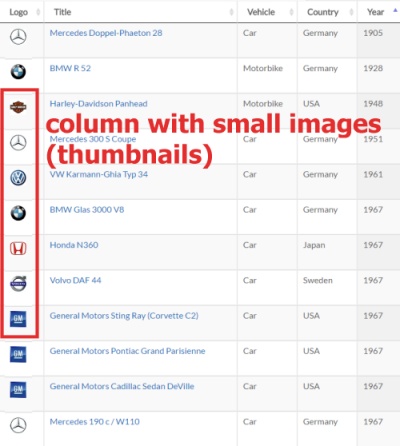400x446 pixels.
Task: Sort table by Title column sort arrows
Action: [231, 12]
